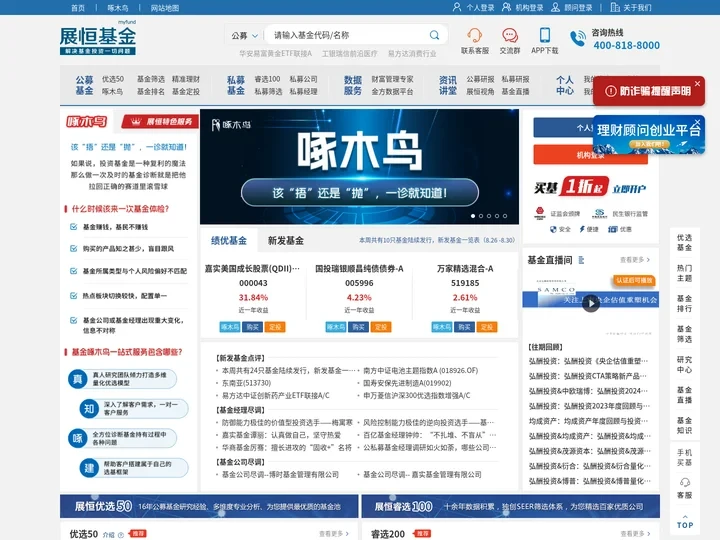Click the 顾问登录 icon in top bar

pyautogui.click(x=555, y=7)
